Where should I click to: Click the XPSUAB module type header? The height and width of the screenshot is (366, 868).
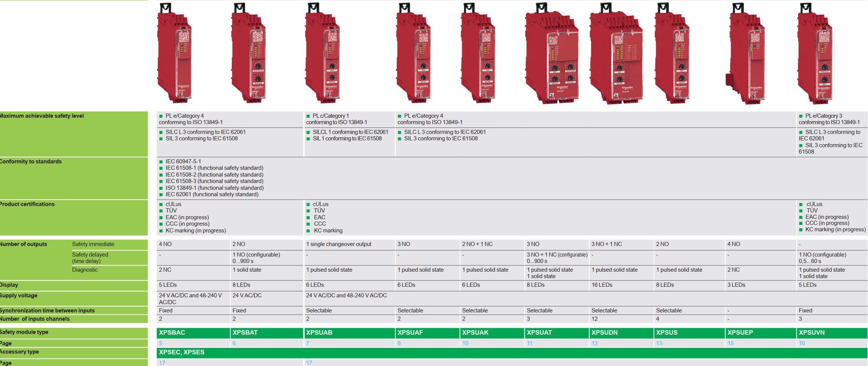[349, 333]
